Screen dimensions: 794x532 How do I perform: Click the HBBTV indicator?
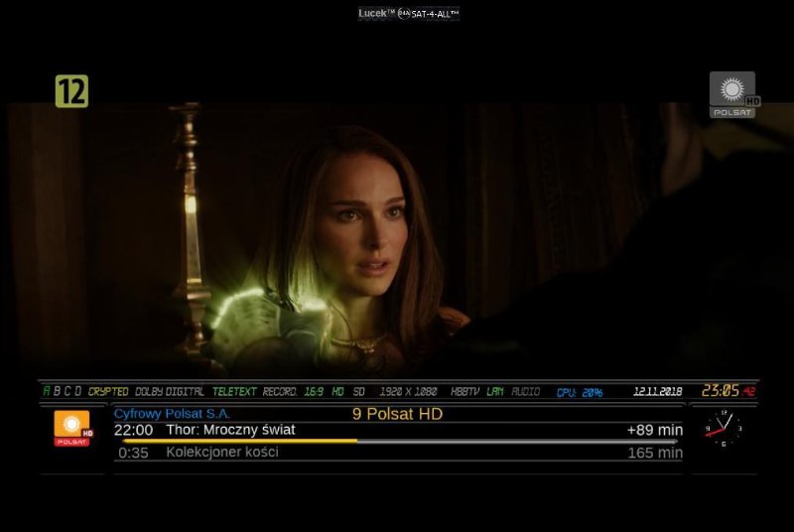(x=464, y=391)
